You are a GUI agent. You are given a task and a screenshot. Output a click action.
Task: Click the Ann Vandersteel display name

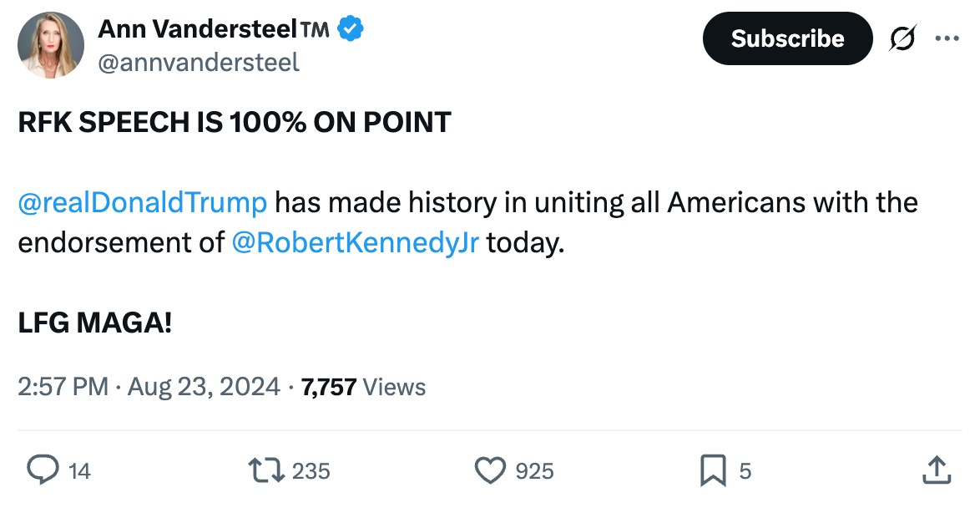point(197,29)
